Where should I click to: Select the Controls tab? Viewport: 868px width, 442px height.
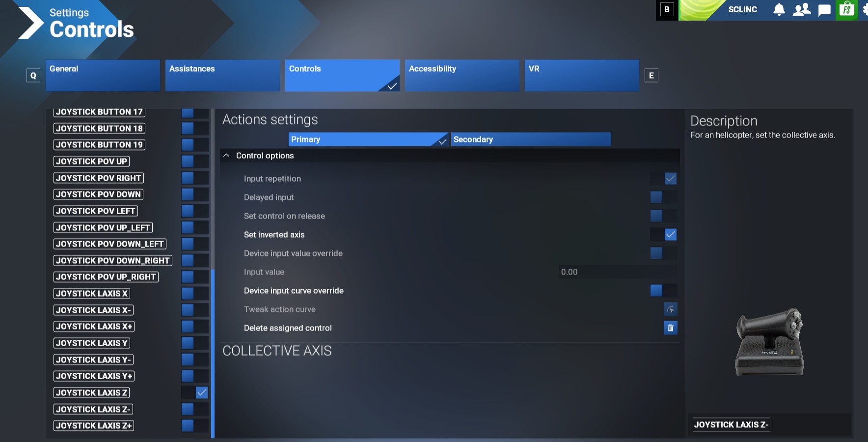point(342,76)
